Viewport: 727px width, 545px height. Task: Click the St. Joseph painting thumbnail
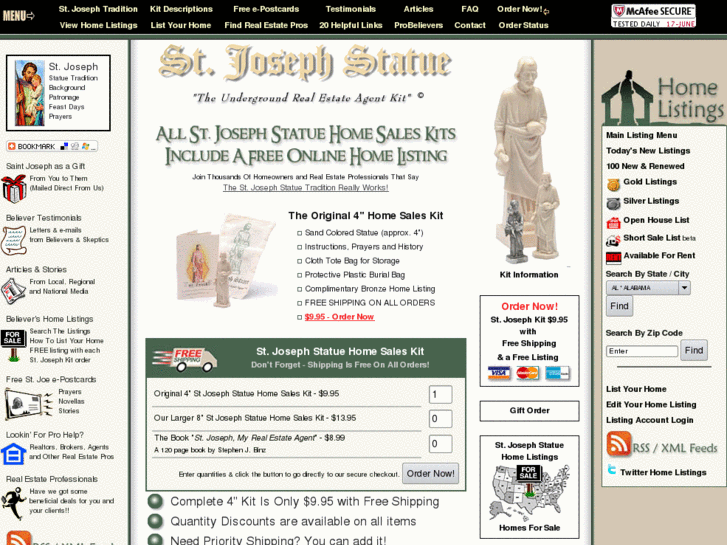(30, 93)
